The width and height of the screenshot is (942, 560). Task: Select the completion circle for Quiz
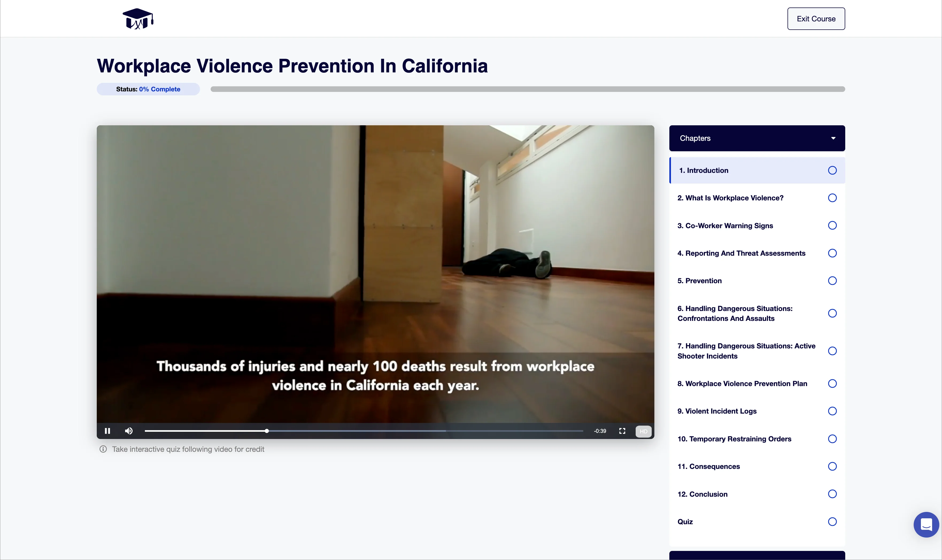pos(832,521)
